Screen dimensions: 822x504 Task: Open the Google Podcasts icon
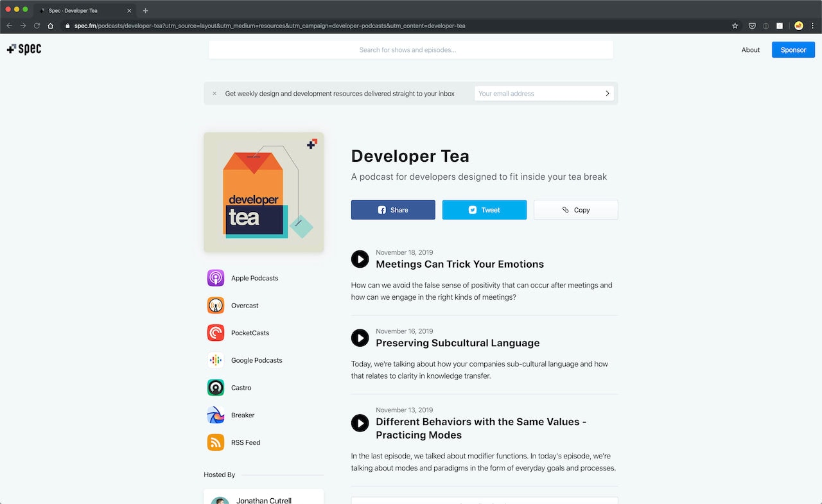216,360
